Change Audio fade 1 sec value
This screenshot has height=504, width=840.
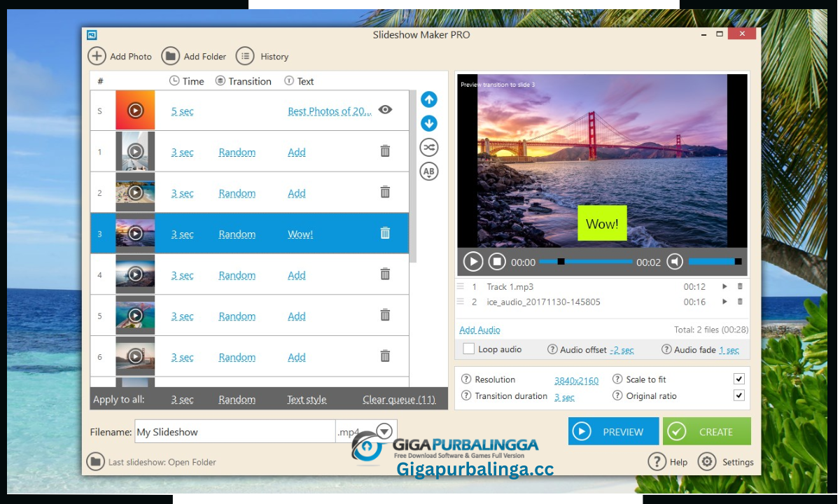pos(729,350)
